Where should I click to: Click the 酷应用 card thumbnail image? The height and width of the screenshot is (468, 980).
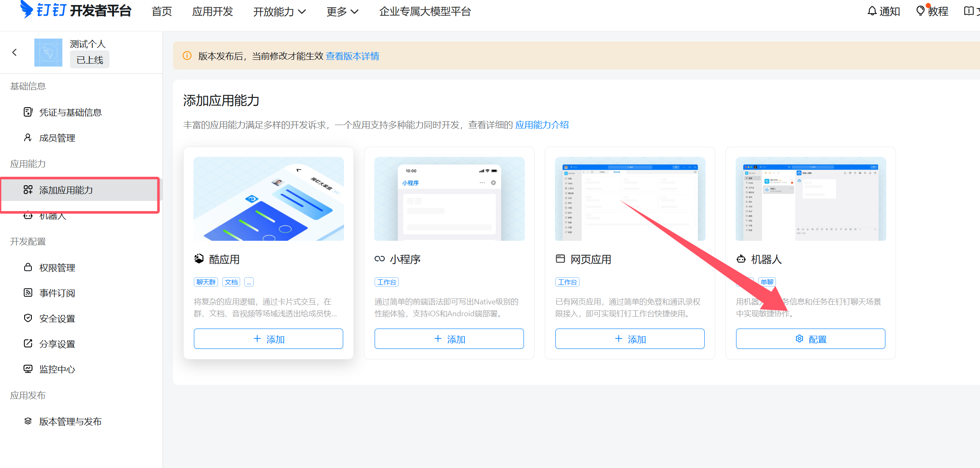(269, 198)
